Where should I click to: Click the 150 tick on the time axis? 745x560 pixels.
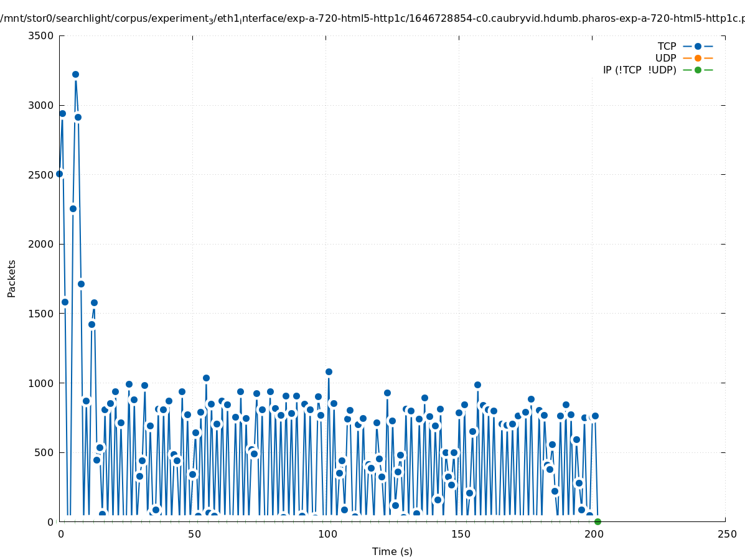click(460, 534)
